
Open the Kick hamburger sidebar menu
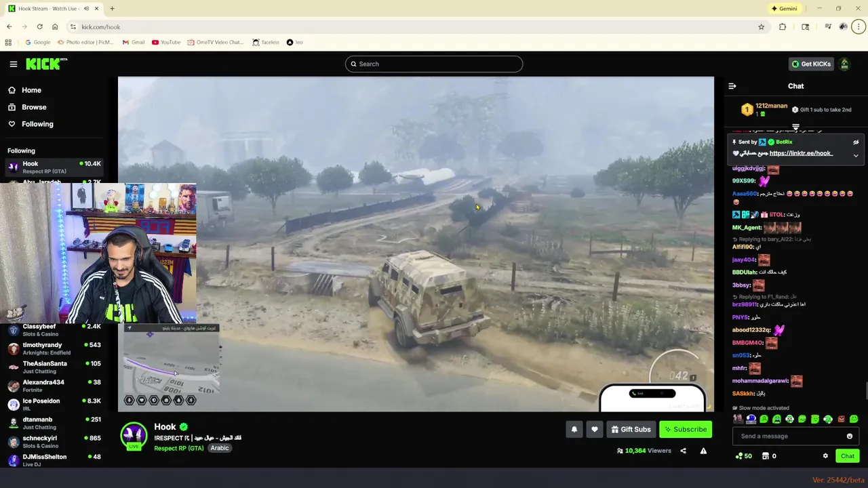(x=13, y=64)
